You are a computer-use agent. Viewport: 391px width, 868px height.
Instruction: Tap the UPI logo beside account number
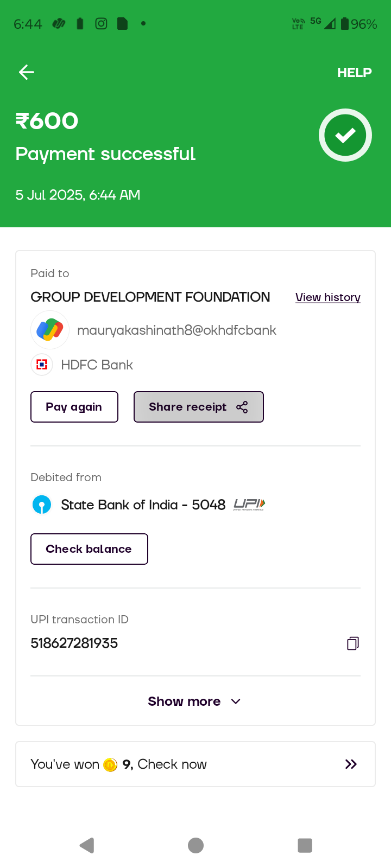pyautogui.click(x=249, y=505)
